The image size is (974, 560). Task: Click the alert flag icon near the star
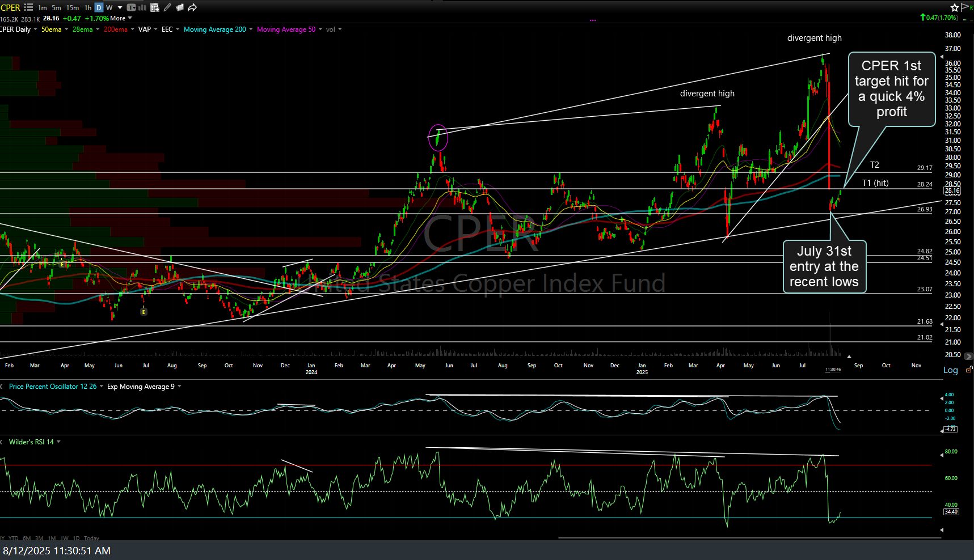[964, 7]
